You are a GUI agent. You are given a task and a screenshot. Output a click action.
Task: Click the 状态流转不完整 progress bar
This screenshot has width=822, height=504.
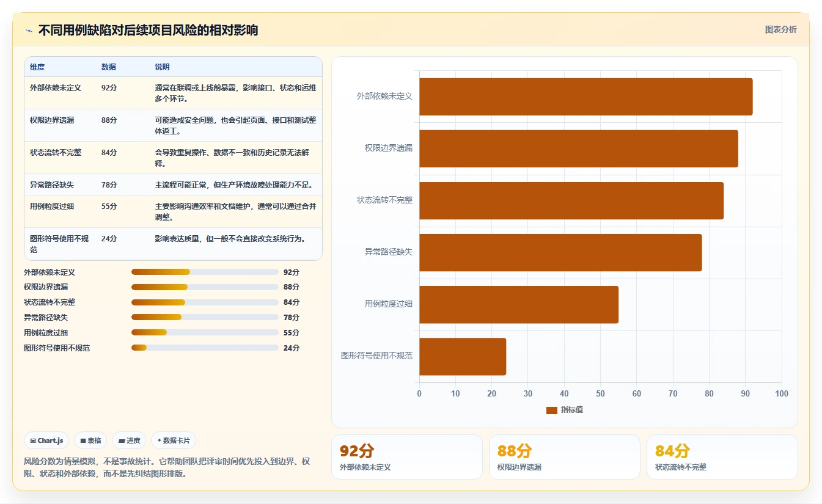pos(205,302)
